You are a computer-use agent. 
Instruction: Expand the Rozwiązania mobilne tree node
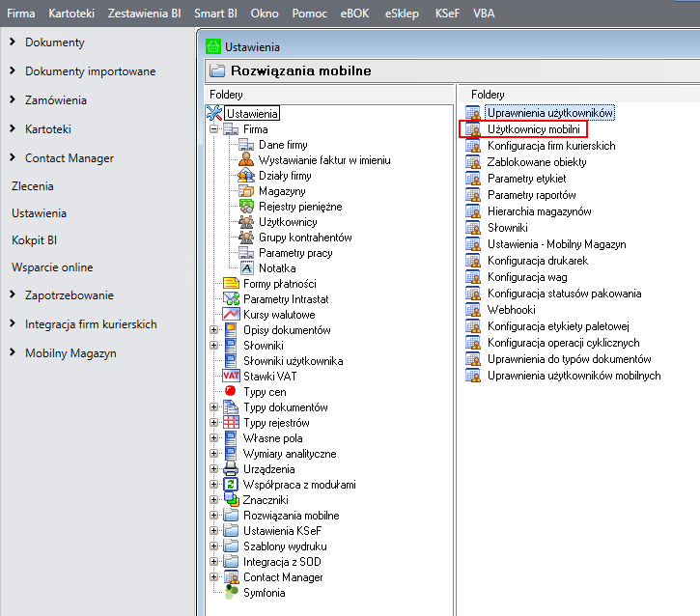[214, 516]
